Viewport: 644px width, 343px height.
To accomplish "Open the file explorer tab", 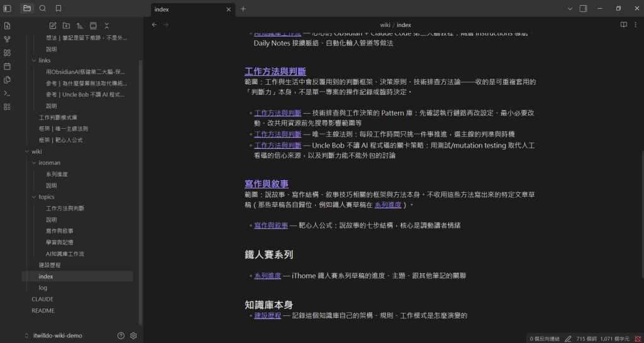I will pyautogui.click(x=27, y=8).
